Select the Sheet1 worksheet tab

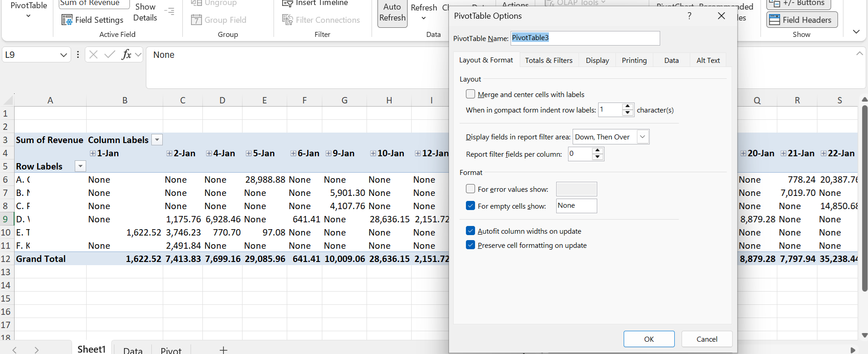tap(91, 349)
